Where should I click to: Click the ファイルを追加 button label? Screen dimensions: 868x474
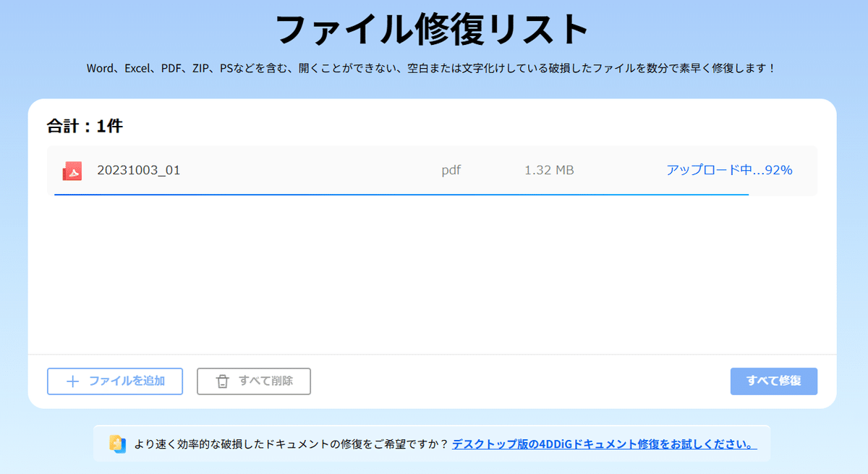click(127, 381)
